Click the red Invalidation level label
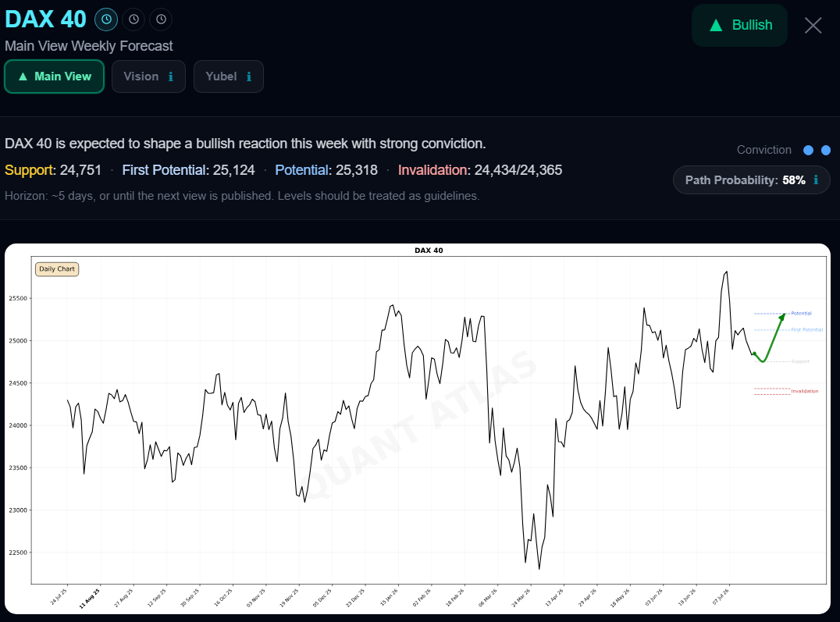840x622 pixels. click(x=433, y=170)
